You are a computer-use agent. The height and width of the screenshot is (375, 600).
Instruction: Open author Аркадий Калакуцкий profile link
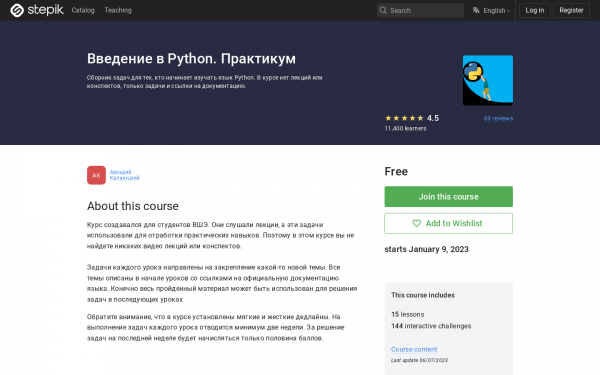pyautogui.click(x=124, y=175)
